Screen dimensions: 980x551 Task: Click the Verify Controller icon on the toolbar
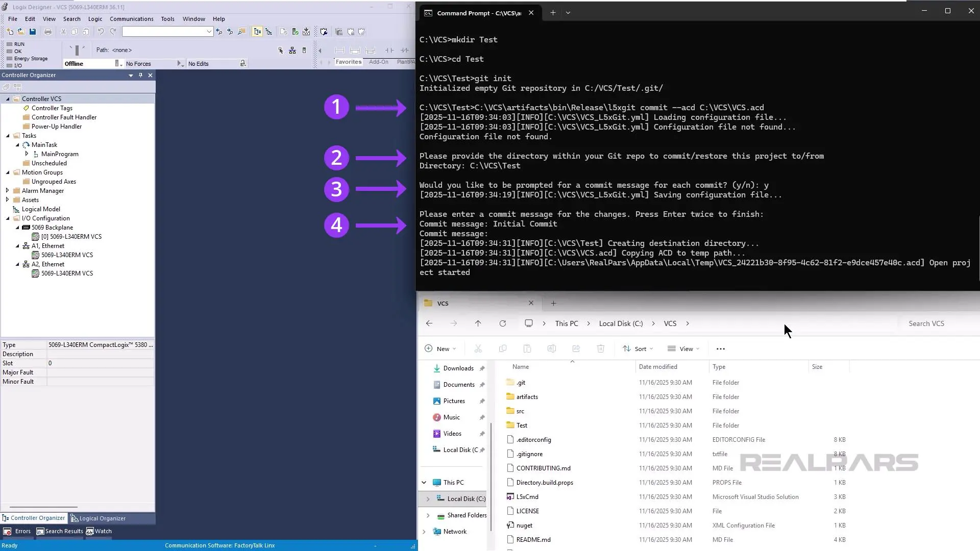point(295,31)
